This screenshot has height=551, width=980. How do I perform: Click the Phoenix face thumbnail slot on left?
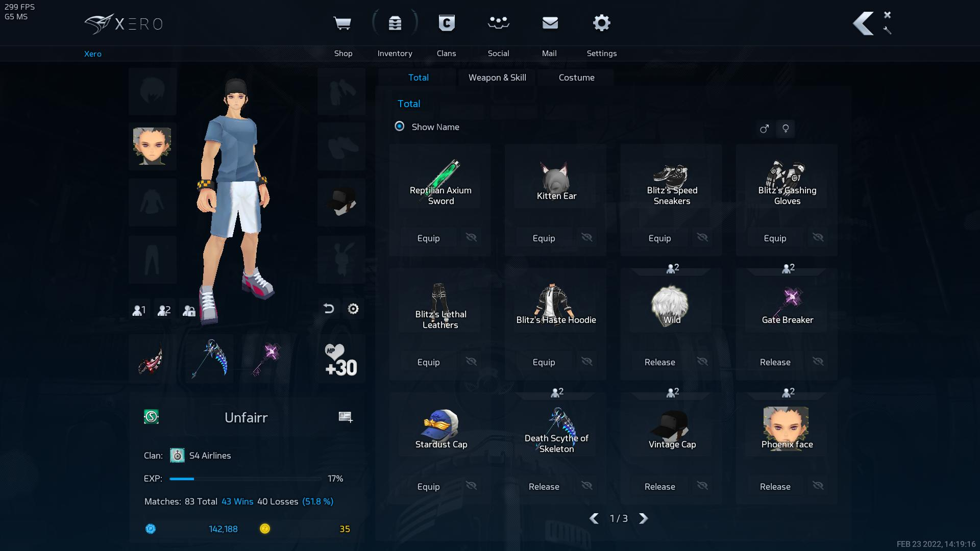point(152,146)
